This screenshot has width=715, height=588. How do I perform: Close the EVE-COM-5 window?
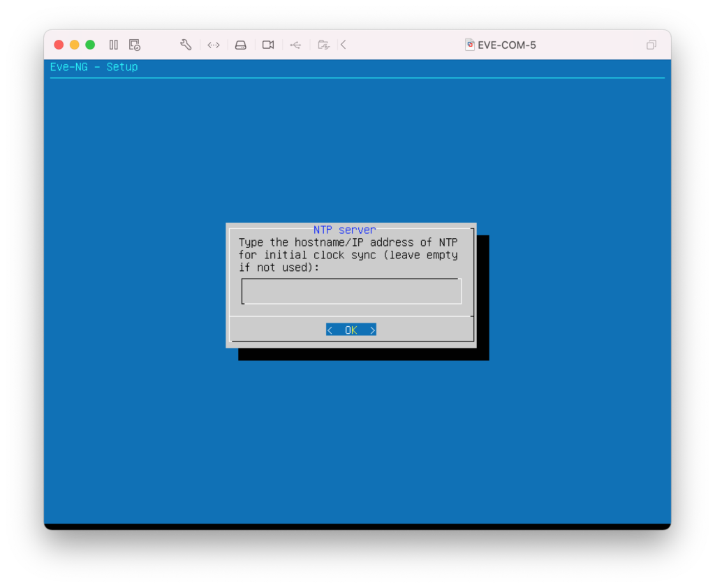click(59, 45)
